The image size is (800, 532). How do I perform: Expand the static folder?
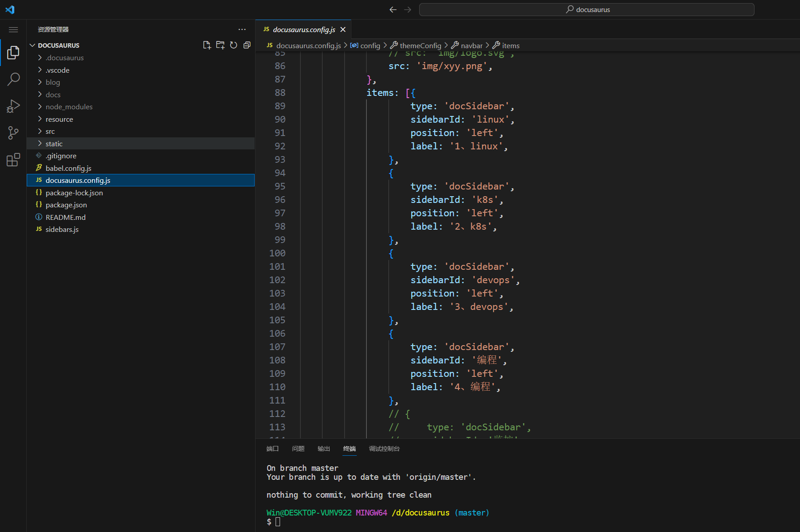(140, 144)
